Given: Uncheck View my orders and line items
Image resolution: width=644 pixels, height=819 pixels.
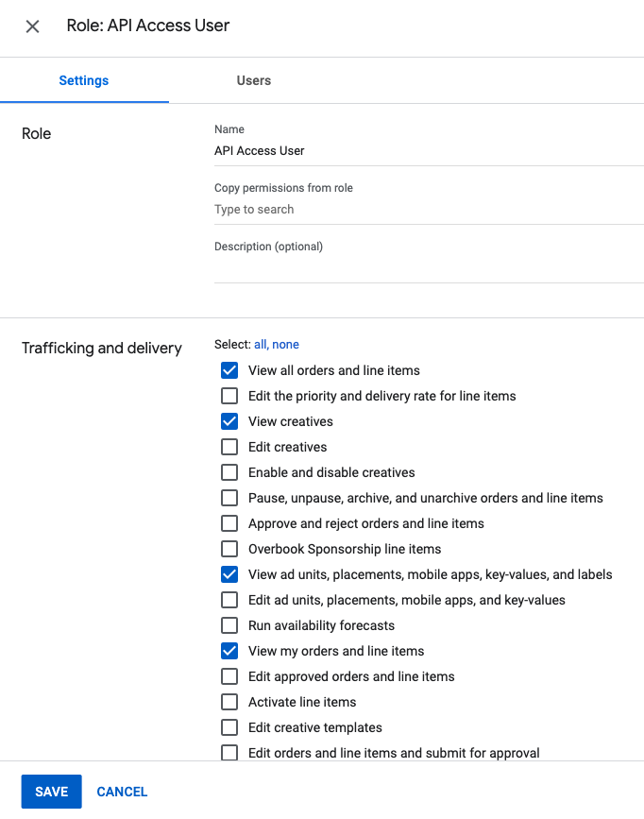Looking at the screenshot, I should pos(229,651).
